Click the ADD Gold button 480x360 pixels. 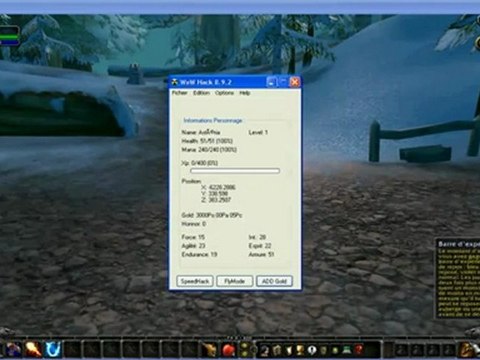coord(274,281)
